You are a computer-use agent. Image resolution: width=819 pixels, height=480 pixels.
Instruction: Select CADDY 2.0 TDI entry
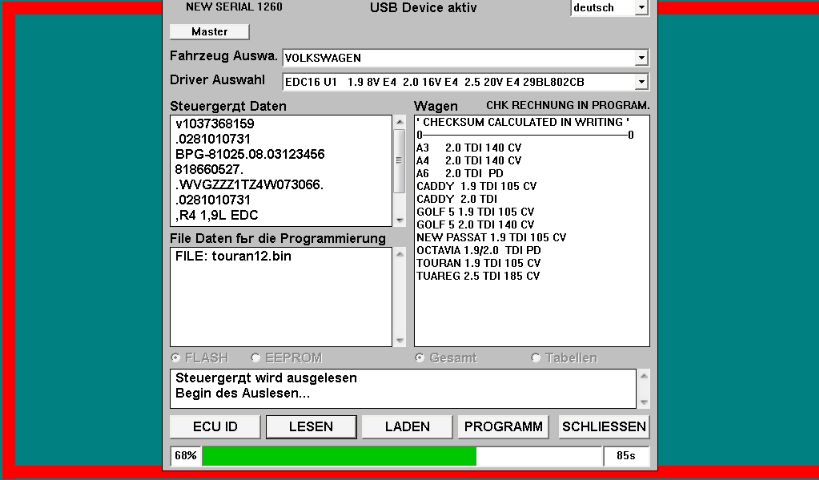tap(457, 199)
